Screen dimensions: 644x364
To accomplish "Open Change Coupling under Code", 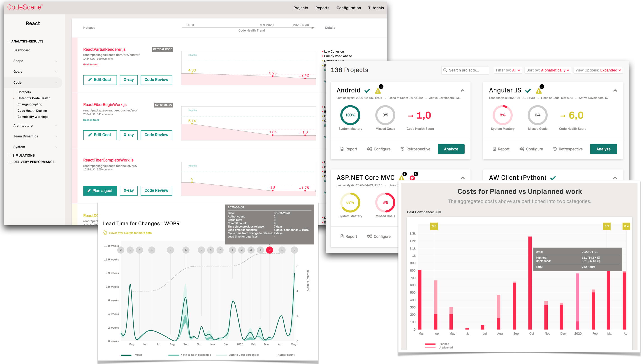I will (x=30, y=104).
